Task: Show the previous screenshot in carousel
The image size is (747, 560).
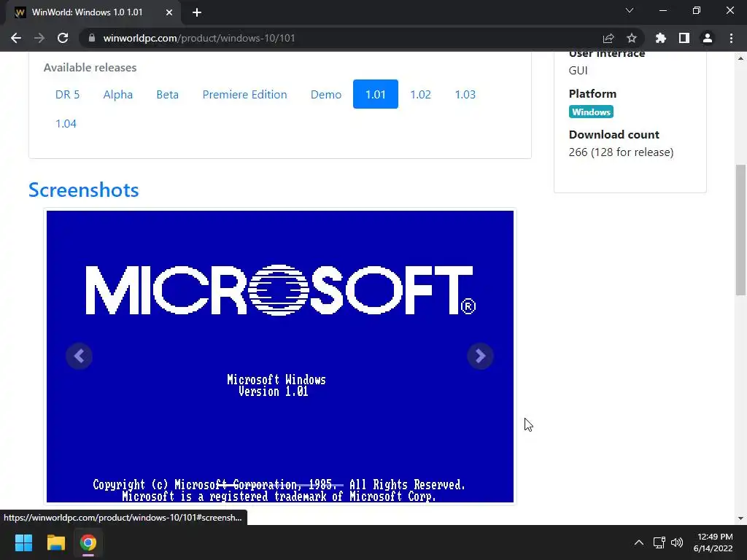Action: [x=79, y=356]
